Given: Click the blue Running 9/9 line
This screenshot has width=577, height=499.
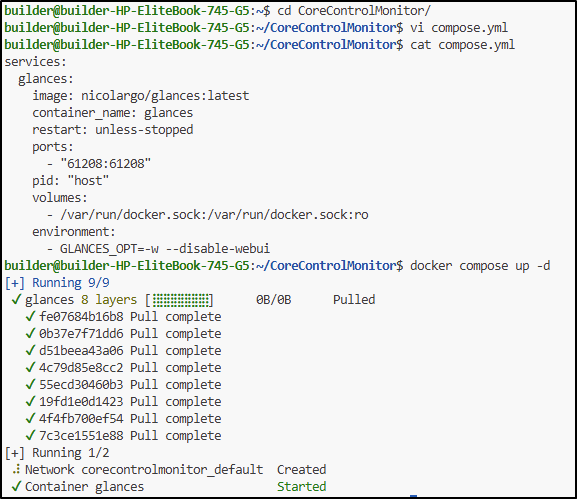Looking at the screenshot, I should tap(57, 283).
